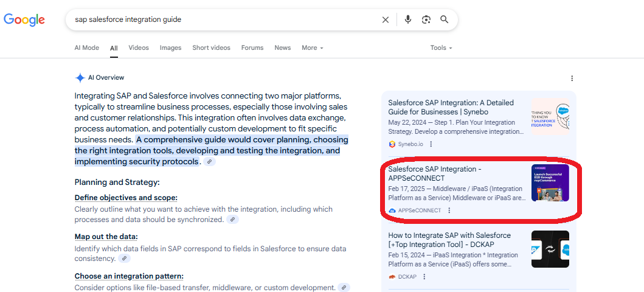Click the APPSeCONNECT source name
Viewport: 644px width, 292px height.
[x=420, y=210]
